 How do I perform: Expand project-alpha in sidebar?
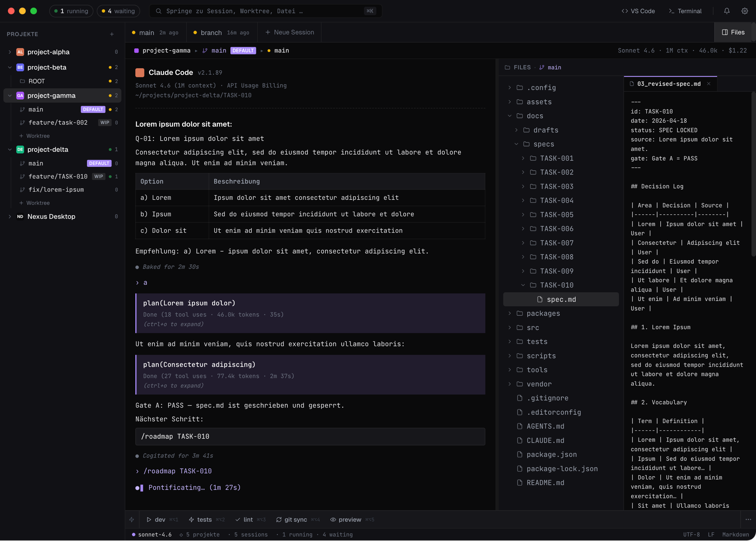coord(10,52)
